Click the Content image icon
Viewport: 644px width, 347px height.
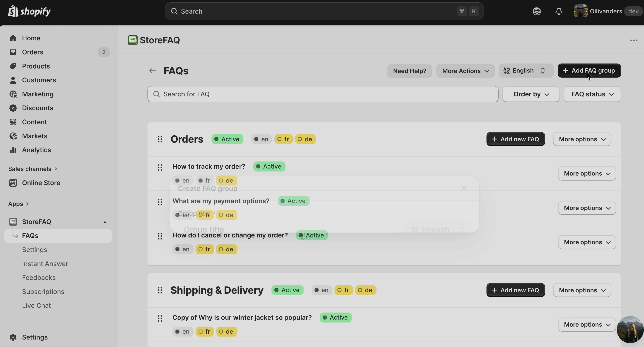pos(13,122)
